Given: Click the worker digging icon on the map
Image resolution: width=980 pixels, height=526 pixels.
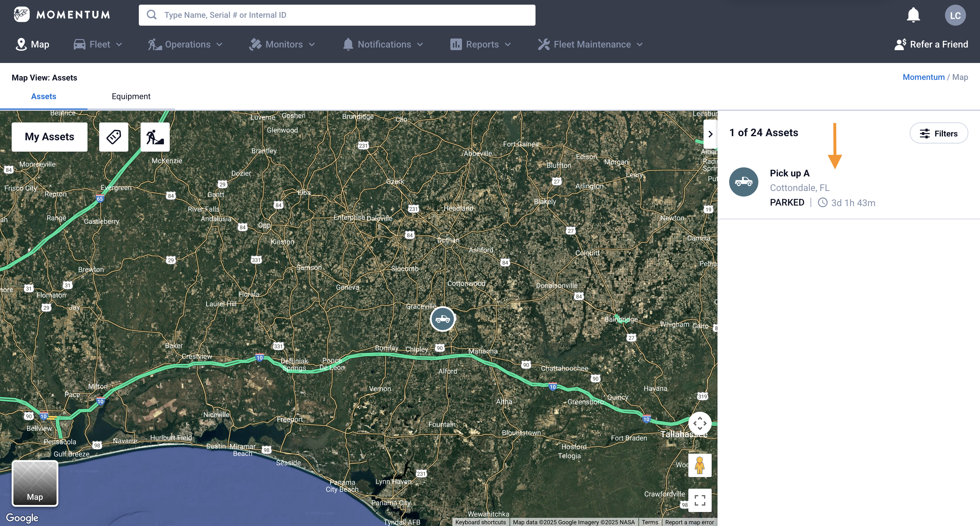Looking at the screenshot, I should pyautogui.click(x=155, y=137).
